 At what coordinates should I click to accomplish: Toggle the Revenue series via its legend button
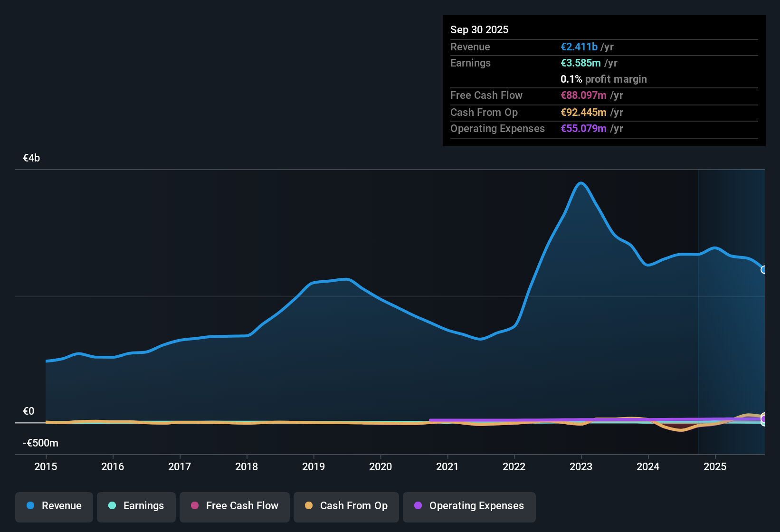(54, 506)
